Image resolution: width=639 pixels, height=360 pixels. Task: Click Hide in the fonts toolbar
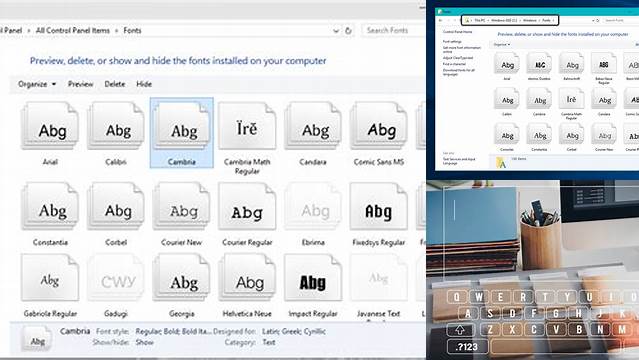tap(144, 84)
